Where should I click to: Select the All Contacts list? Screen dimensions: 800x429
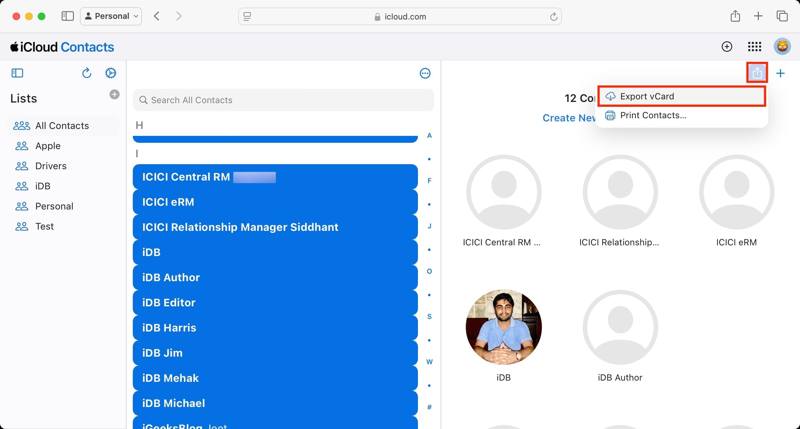pos(64,125)
